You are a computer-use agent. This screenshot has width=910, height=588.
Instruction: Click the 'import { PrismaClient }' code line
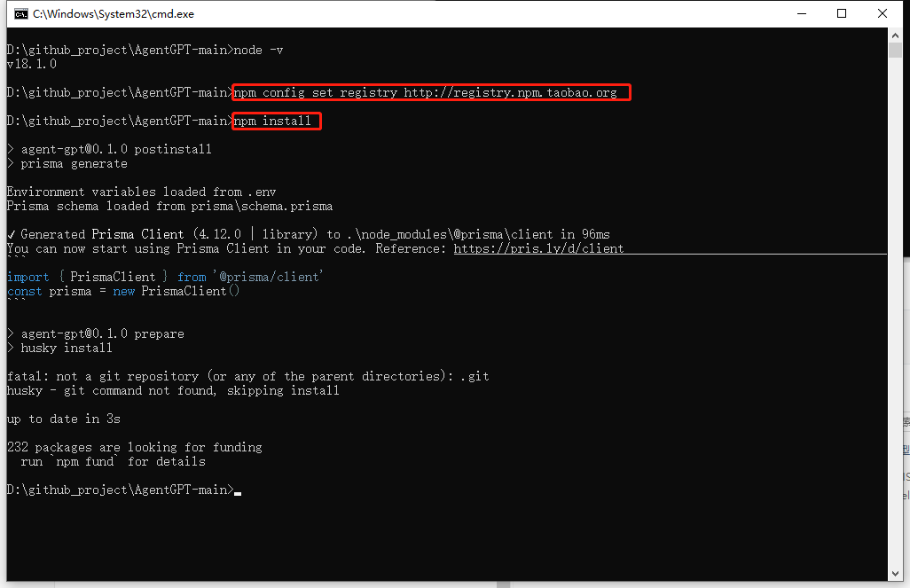click(x=165, y=277)
